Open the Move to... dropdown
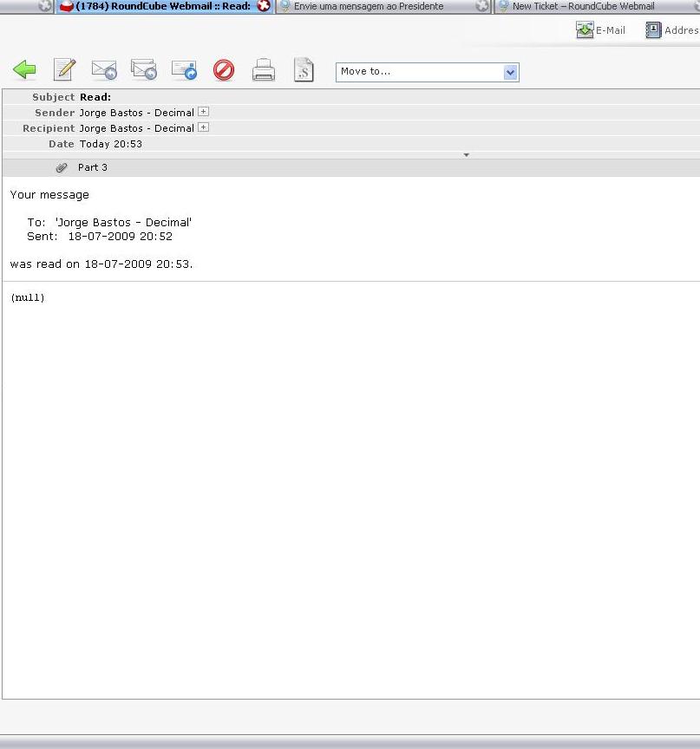The height and width of the screenshot is (749, 700). 416,72
